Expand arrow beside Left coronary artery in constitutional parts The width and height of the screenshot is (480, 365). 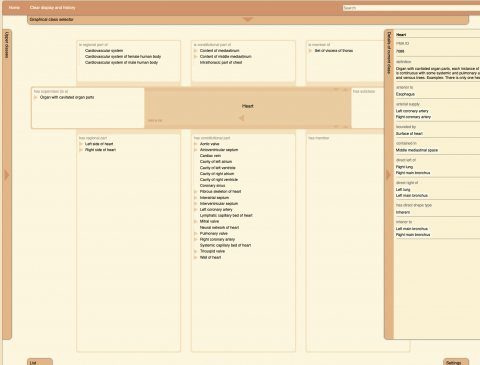pos(196,210)
